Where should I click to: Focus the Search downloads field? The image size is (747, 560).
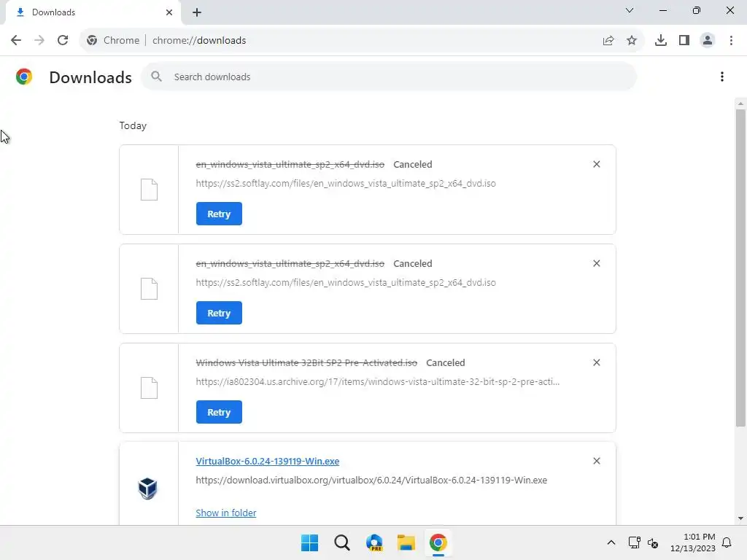(388, 77)
